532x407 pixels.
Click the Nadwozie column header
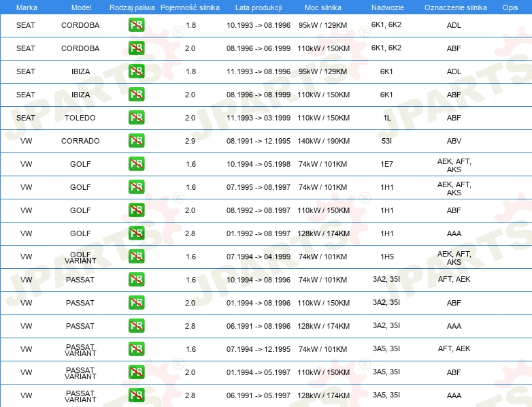pyautogui.click(x=388, y=7)
